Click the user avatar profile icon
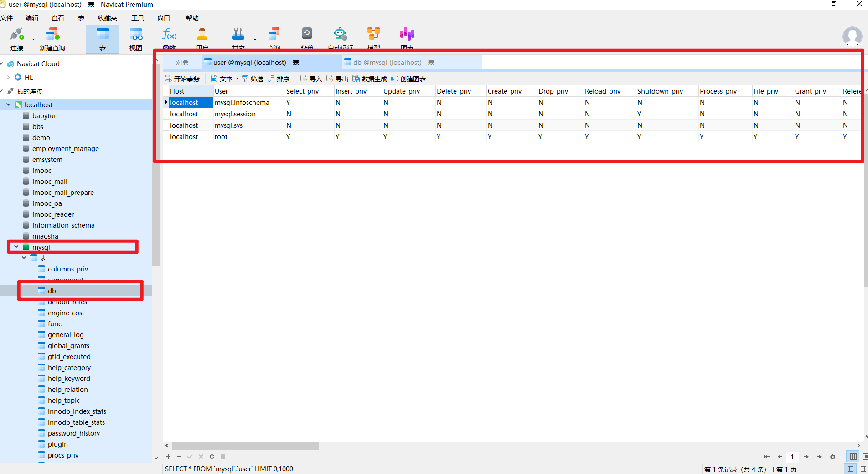Viewport: 868px width, 474px height. [852, 36]
